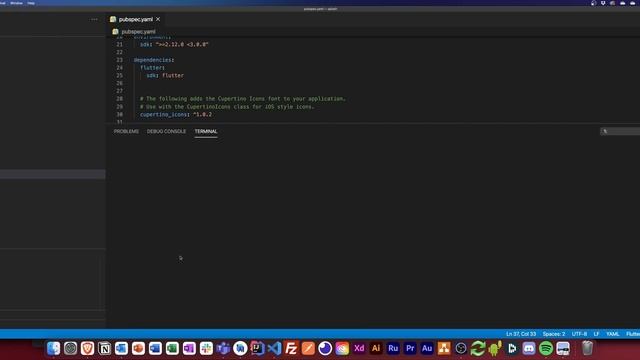Switch to Visual Studio Code dock icon
The width and height of the screenshot is (640, 360).
(x=274, y=348)
